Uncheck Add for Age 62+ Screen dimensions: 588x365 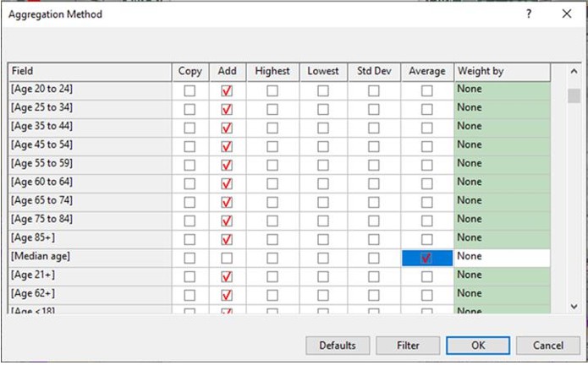click(x=227, y=295)
